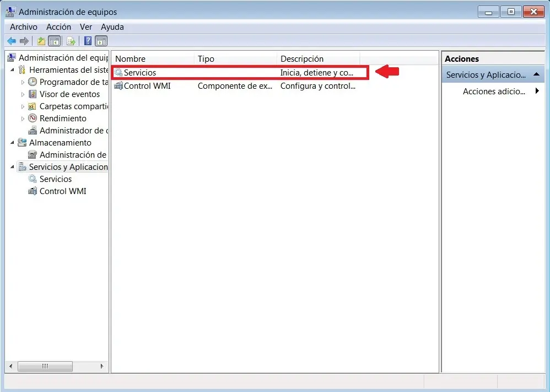Maximize the Administración de equipos window
The image size is (550, 392).
click(x=511, y=12)
